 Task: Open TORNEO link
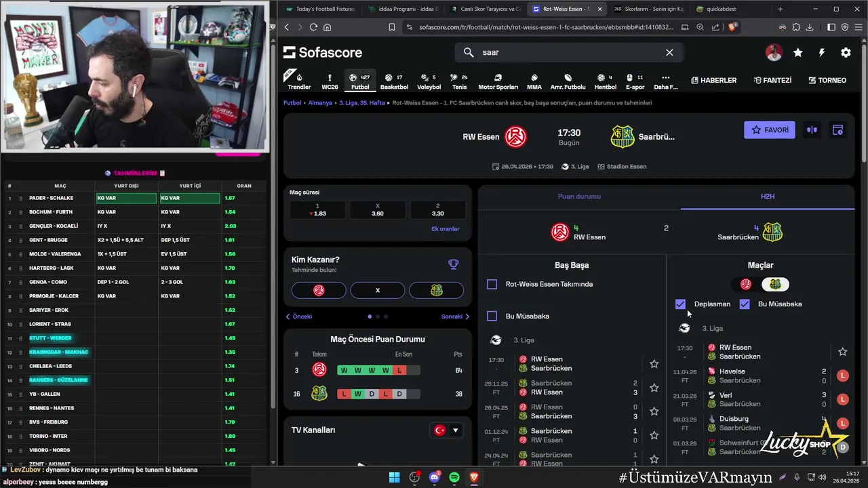click(x=827, y=80)
